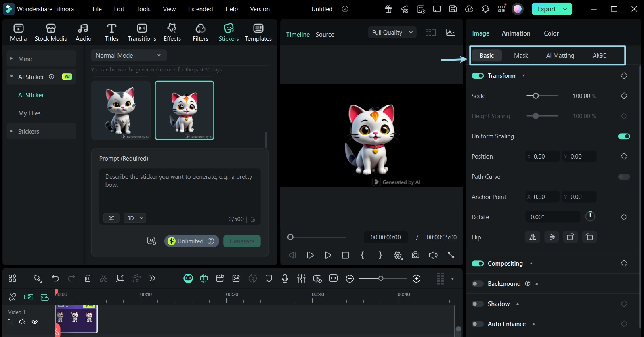The image size is (644, 337).
Task: Expand the Stickers tree item
Action: [x=11, y=131]
